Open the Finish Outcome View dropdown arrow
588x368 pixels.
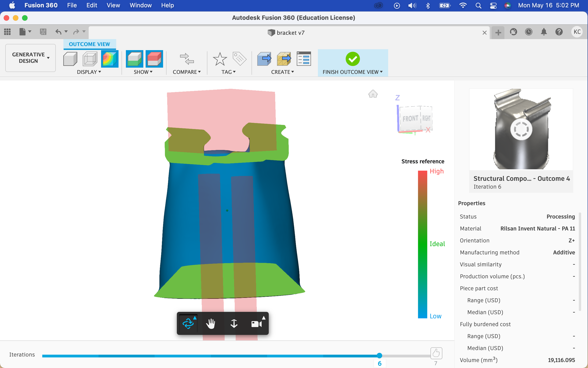tap(381, 72)
